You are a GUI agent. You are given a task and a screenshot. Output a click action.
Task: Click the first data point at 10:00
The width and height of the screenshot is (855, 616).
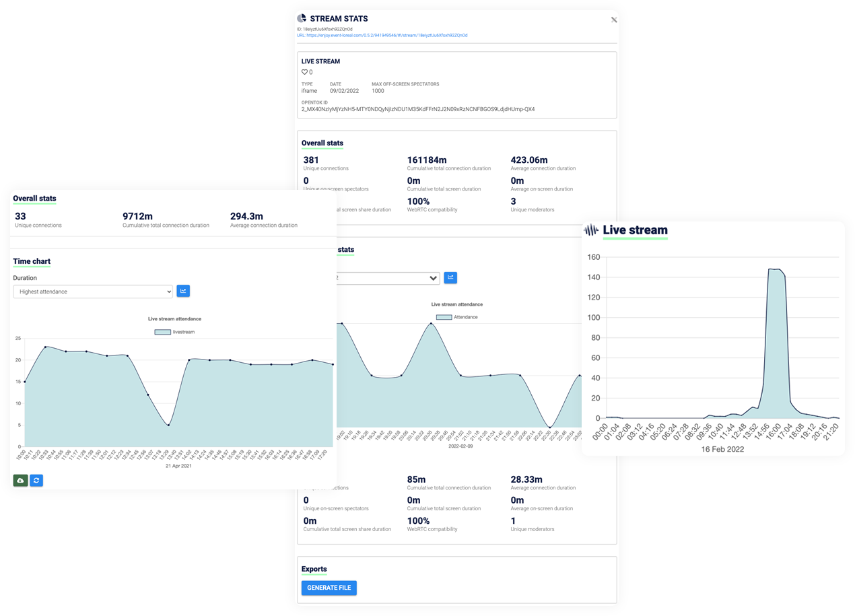[x=25, y=382]
